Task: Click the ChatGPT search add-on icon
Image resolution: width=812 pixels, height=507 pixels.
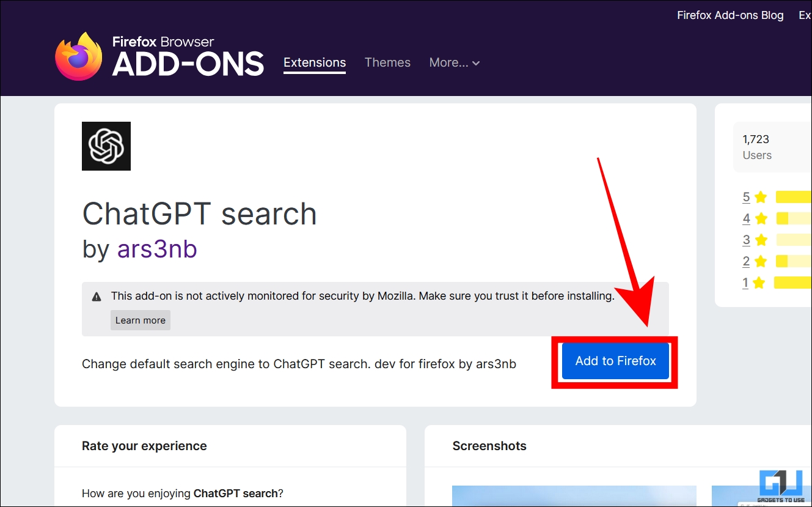Action: click(106, 146)
